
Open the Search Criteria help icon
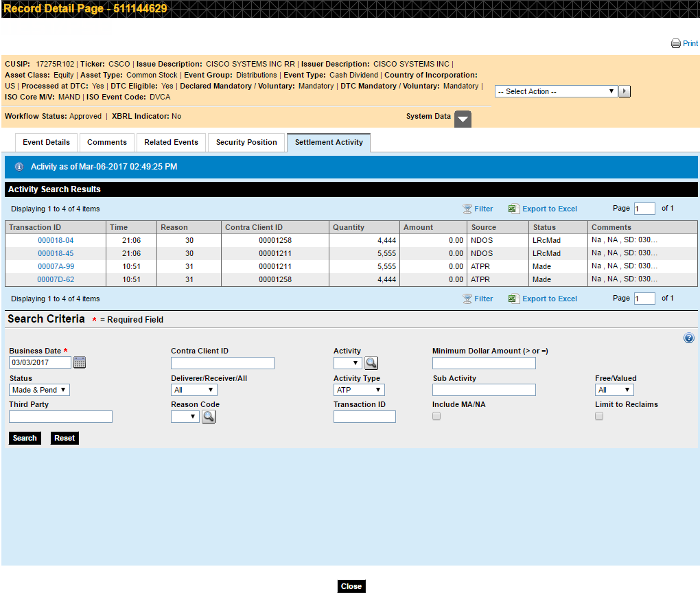(x=689, y=338)
